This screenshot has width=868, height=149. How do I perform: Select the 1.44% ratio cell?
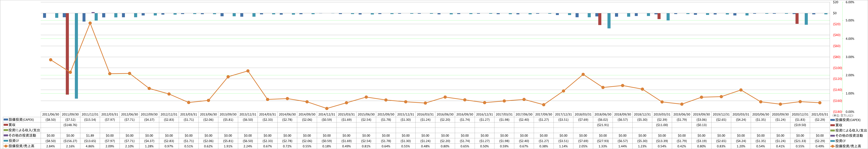pyautogui.click(x=622, y=146)
